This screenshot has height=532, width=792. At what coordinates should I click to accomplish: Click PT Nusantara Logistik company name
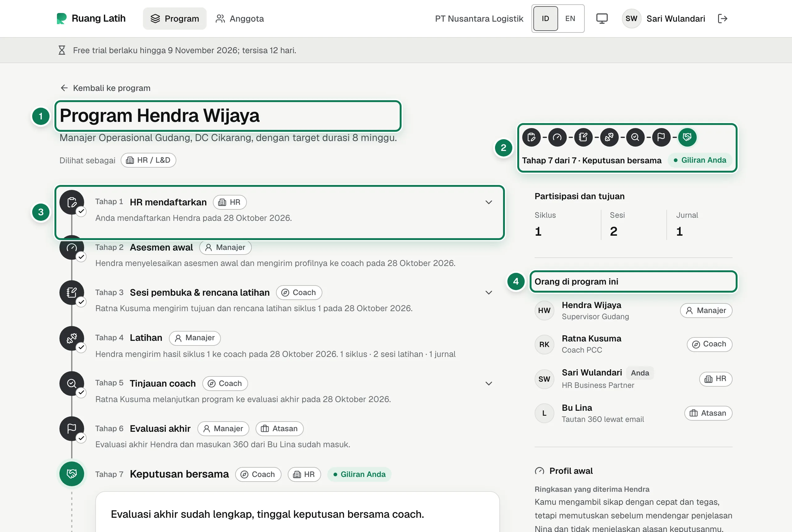tap(479, 18)
